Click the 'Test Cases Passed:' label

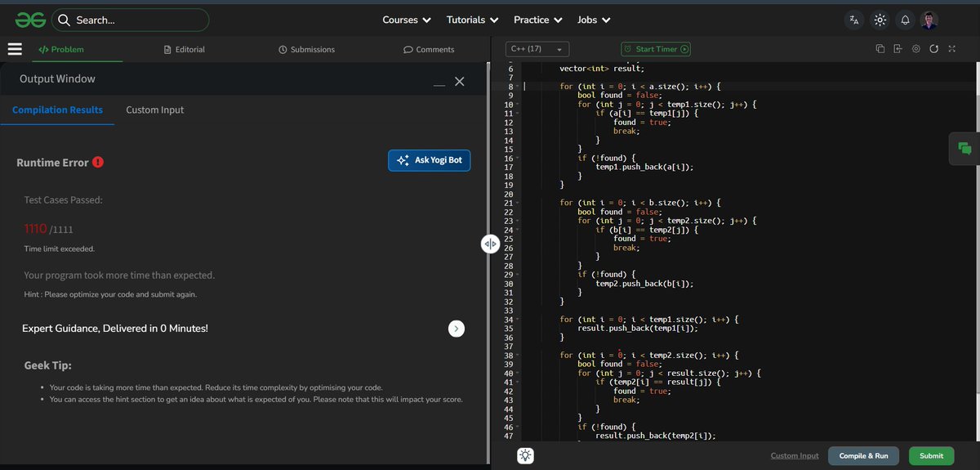pos(63,200)
